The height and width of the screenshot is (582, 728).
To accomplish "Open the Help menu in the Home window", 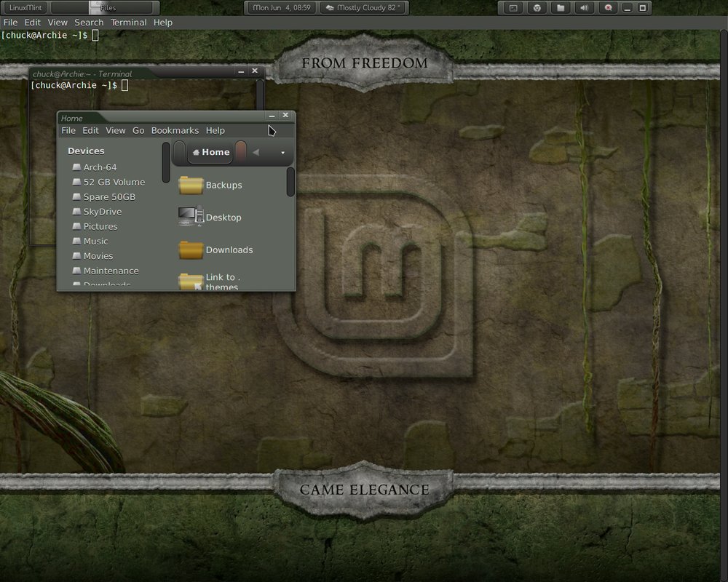I will point(215,130).
